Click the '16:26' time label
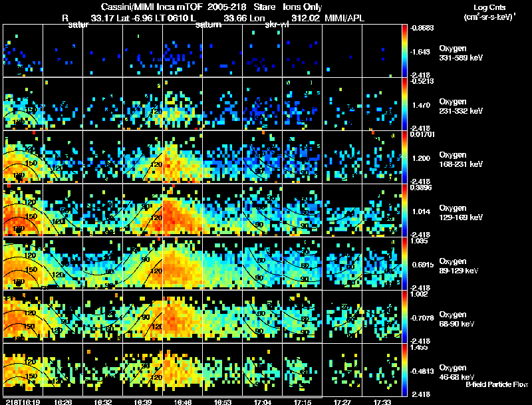 pyautogui.click(x=63, y=402)
